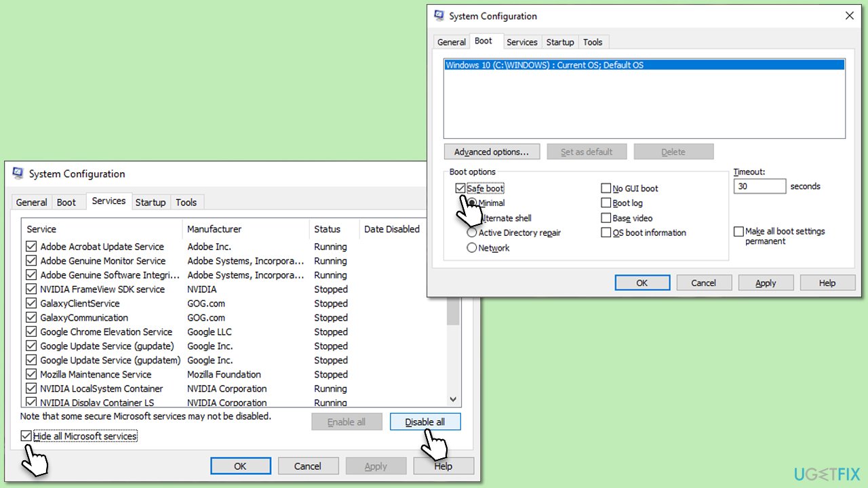This screenshot has height=488, width=868.
Task: Select Active Directory repair mode
Action: (x=472, y=232)
